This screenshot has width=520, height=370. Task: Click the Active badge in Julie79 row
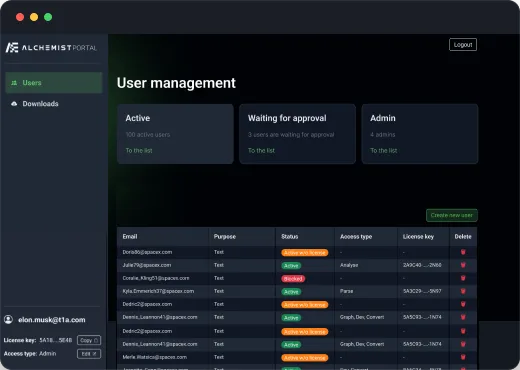(291, 266)
